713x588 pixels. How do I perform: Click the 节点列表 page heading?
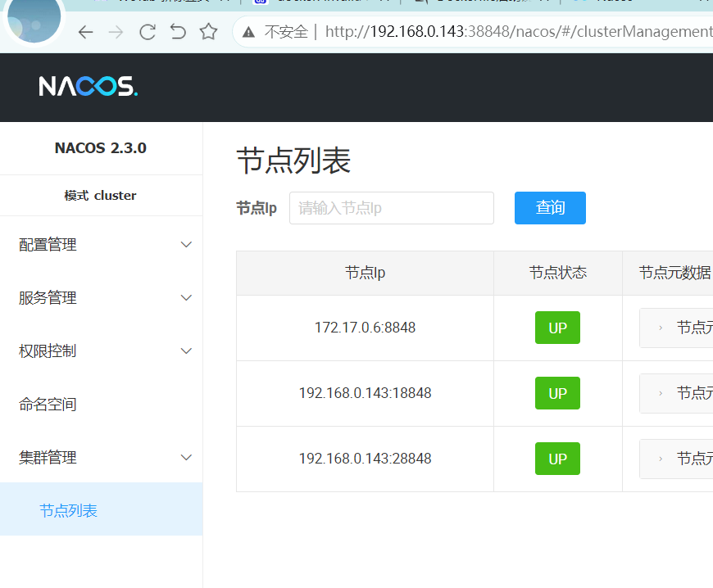click(293, 161)
